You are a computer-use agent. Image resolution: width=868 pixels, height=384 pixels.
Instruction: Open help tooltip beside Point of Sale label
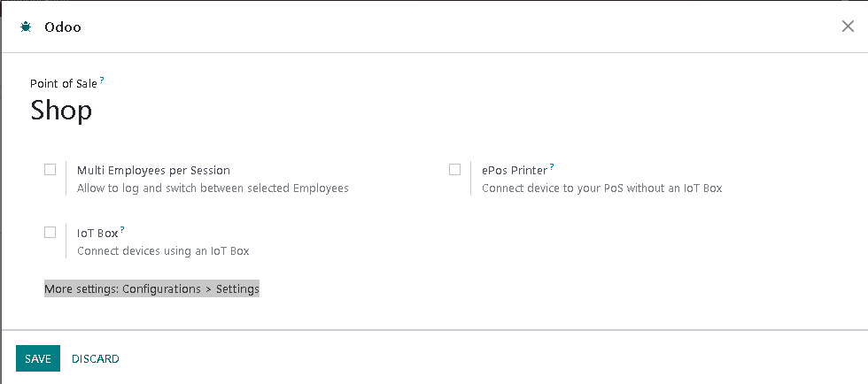(102, 81)
